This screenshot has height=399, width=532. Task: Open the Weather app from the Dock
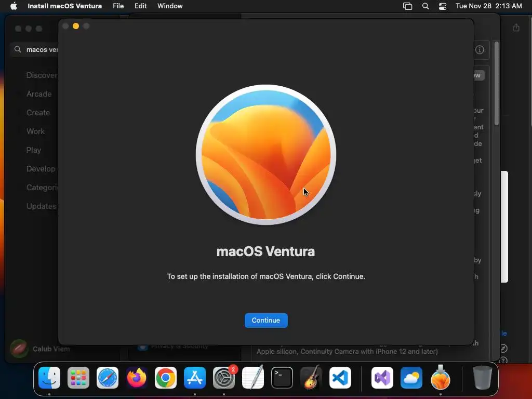coord(411,378)
